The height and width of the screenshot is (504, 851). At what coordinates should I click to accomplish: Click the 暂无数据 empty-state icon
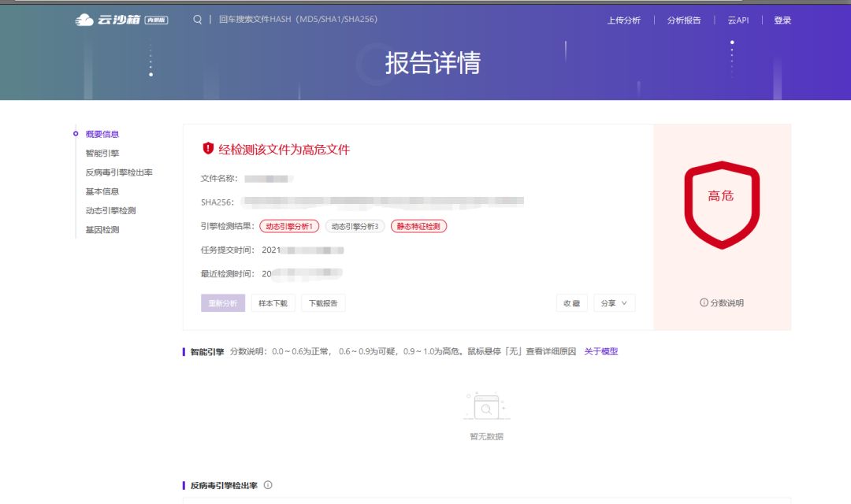click(x=486, y=406)
